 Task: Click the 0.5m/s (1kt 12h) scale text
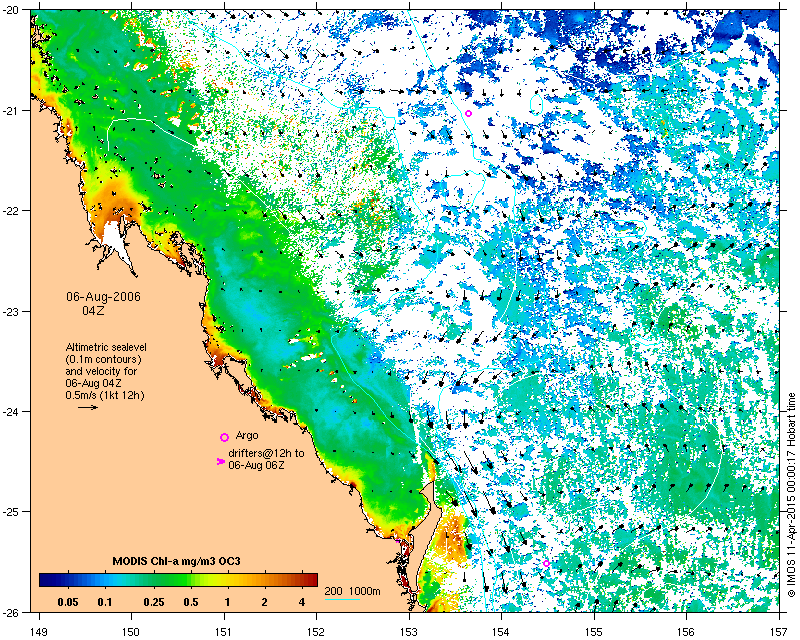pos(105,396)
